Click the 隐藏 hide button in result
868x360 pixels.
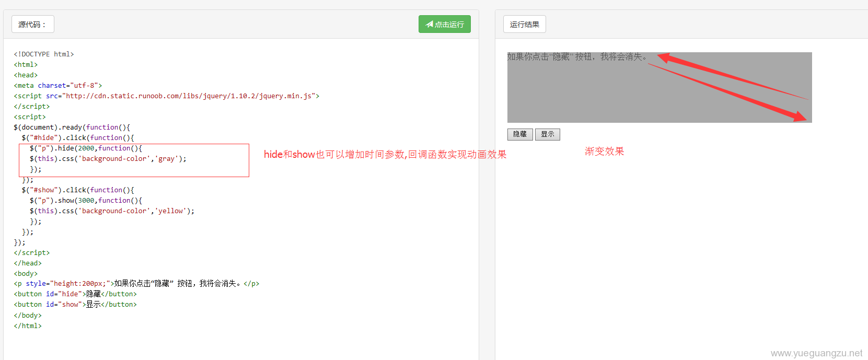(x=520, y=134)
